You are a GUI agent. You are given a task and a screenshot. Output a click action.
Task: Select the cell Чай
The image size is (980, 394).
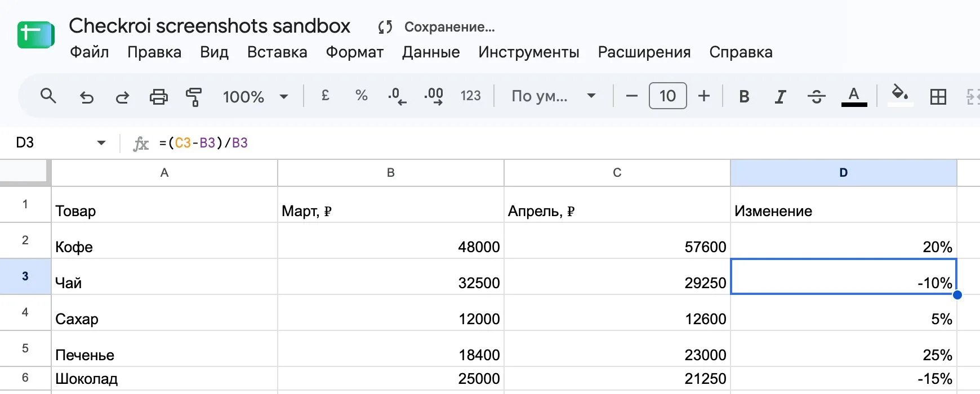pos(164,277)
